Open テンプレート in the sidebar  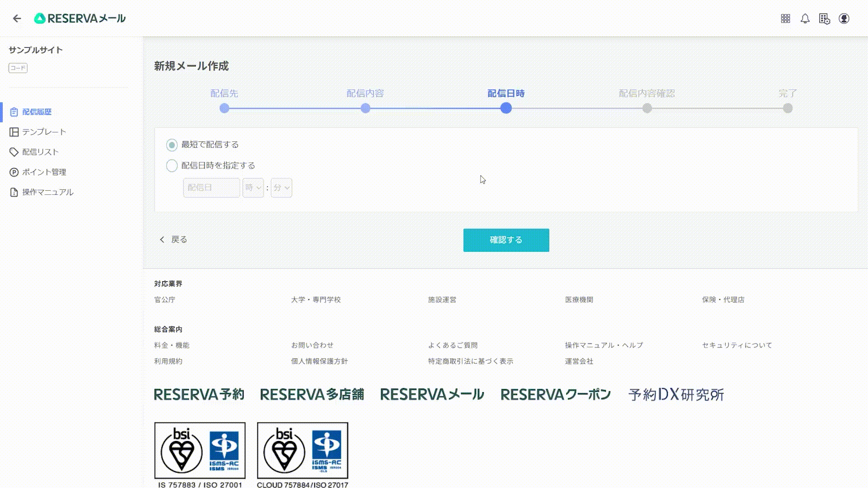44,132
